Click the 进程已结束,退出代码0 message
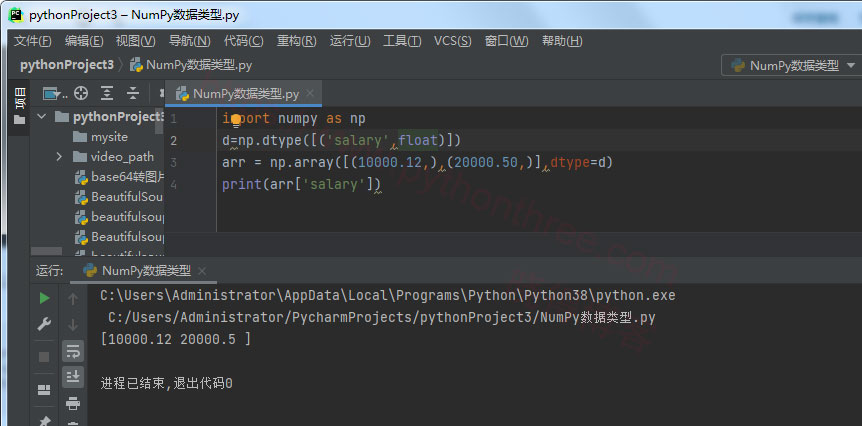Viewport: 862px width, 426px height. (x=167, y=383)
